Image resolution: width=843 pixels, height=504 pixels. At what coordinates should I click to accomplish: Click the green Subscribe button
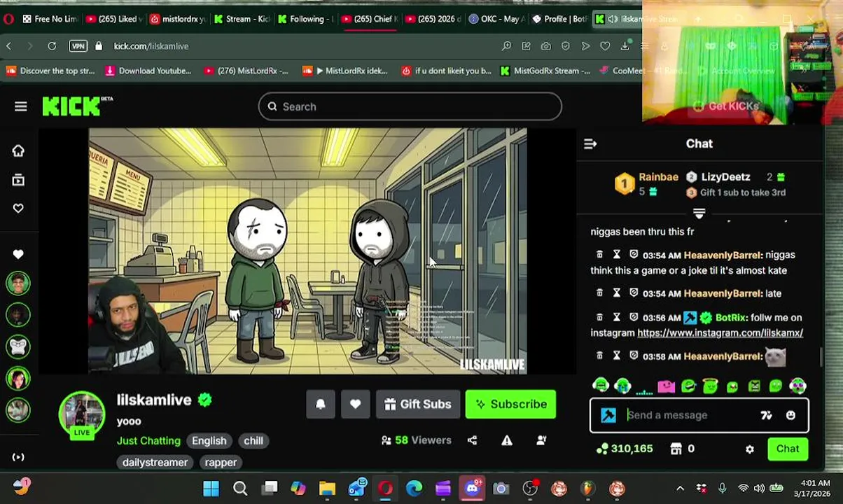[x=510, y=404]
